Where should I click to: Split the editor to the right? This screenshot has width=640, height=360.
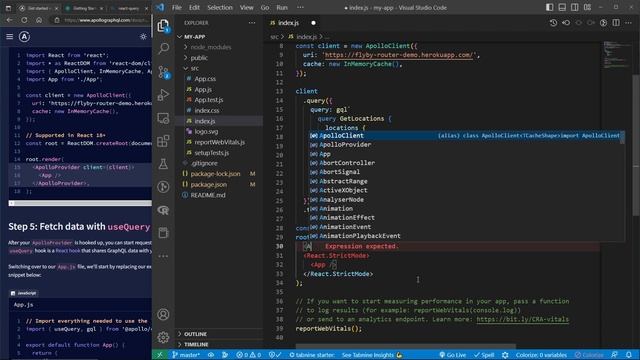coord(616,23)
